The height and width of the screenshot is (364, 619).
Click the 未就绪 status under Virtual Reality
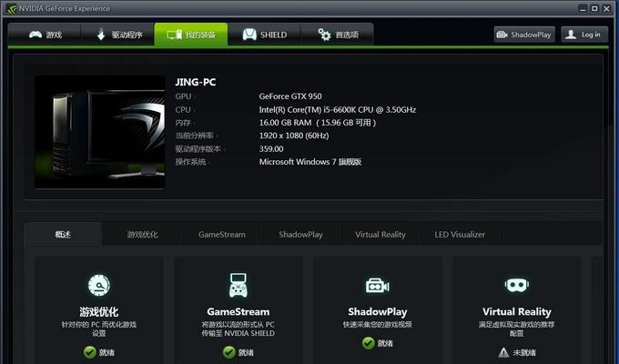[x=524, y=352]
